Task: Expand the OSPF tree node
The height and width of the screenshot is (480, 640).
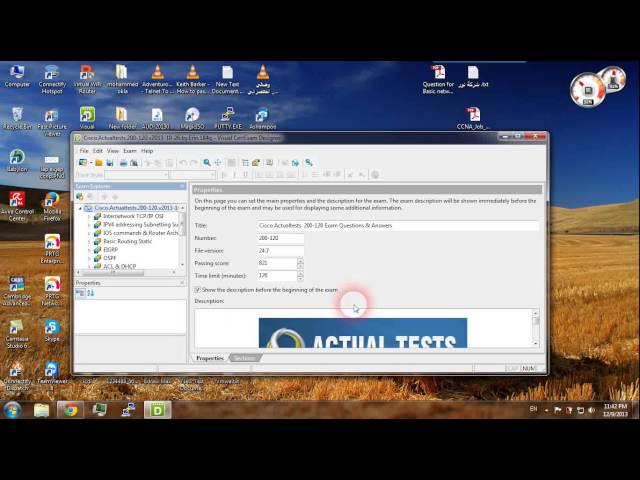Action: click(89, 258)
